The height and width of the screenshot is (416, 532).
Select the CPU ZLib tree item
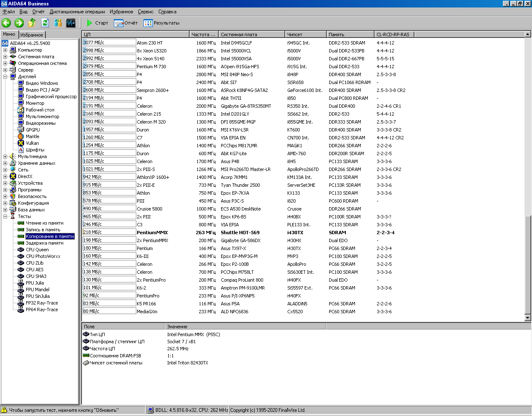click(x=34, y=263)
